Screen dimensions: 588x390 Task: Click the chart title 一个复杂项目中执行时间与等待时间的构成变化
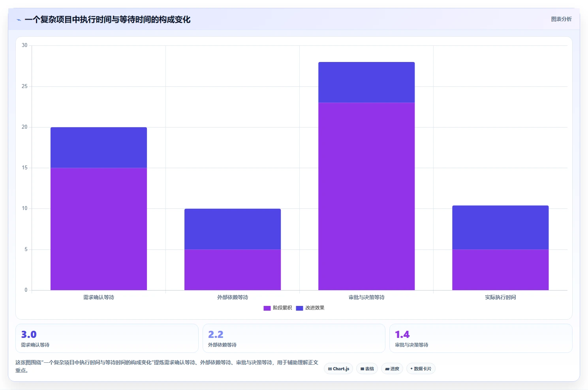click(x=107, y=20)
